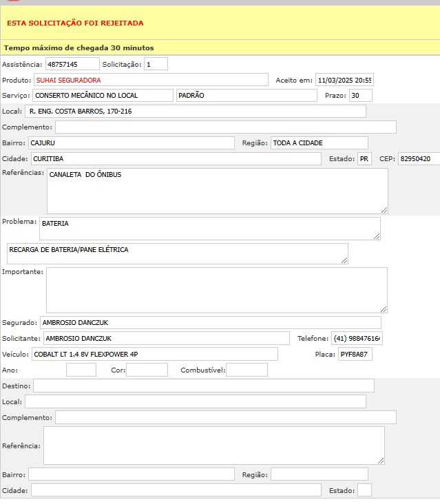
Task: Click the empty Importante text area
Action: (216, 290)
